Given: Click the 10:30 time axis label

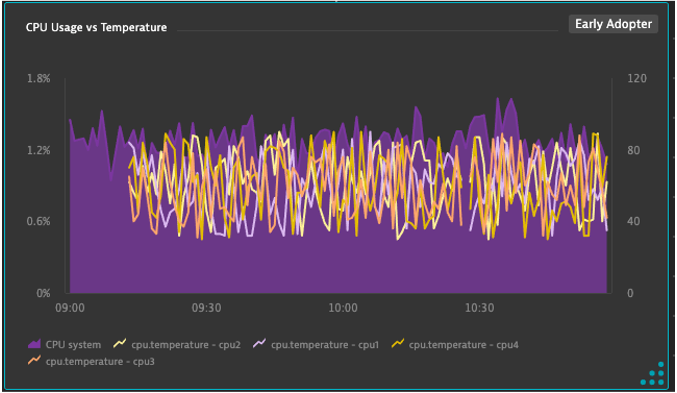Looking at the screenshot, I should [479, 308].
